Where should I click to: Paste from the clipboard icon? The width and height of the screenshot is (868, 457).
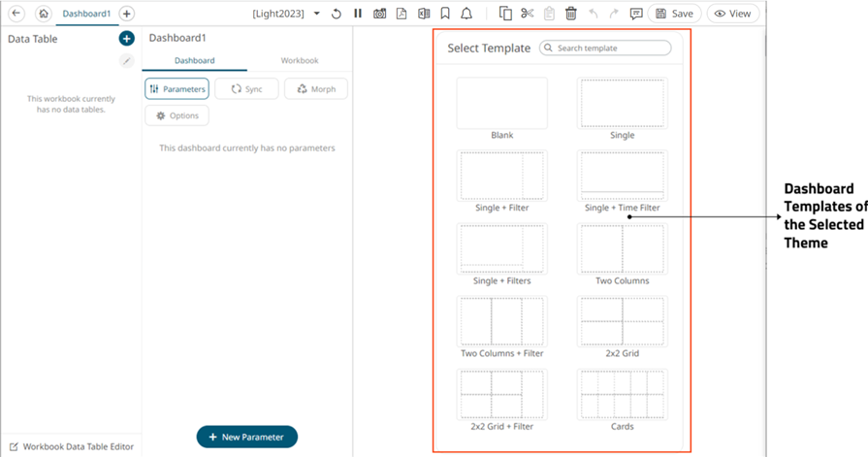pos(549,14)
